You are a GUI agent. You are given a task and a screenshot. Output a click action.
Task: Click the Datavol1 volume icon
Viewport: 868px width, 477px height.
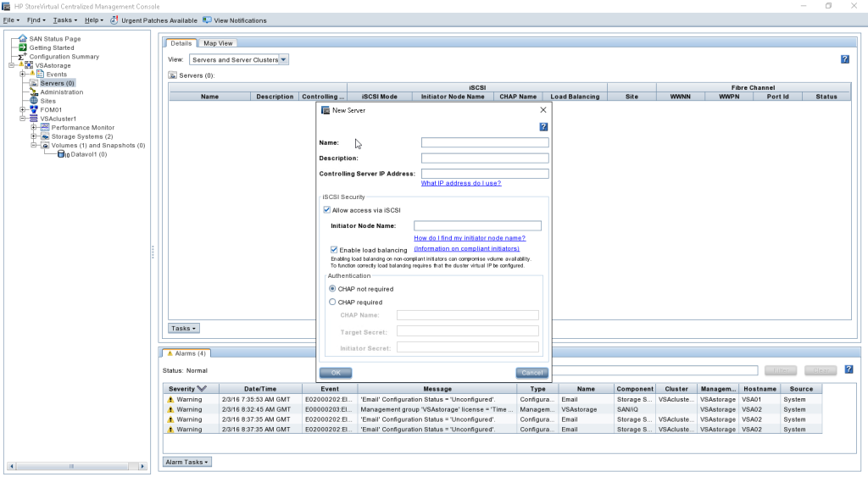click(61, 154)
